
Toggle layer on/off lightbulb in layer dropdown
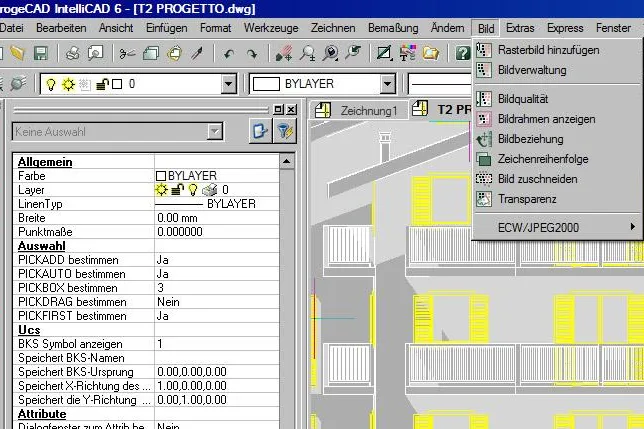[51, 85]
